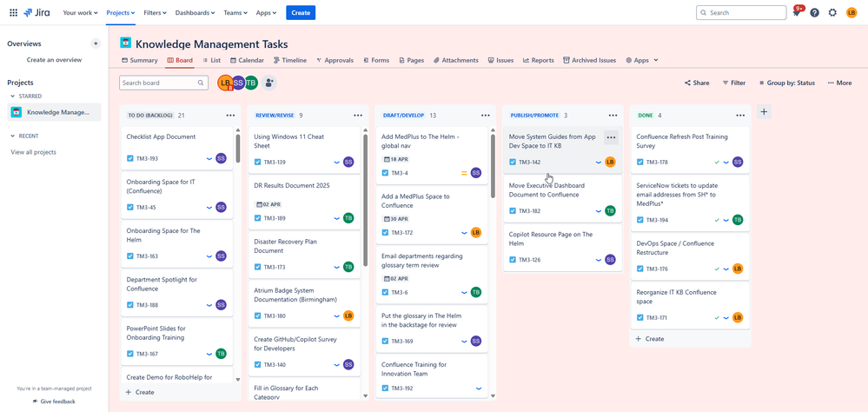Filter board by SS avatar

coord(239,83)
